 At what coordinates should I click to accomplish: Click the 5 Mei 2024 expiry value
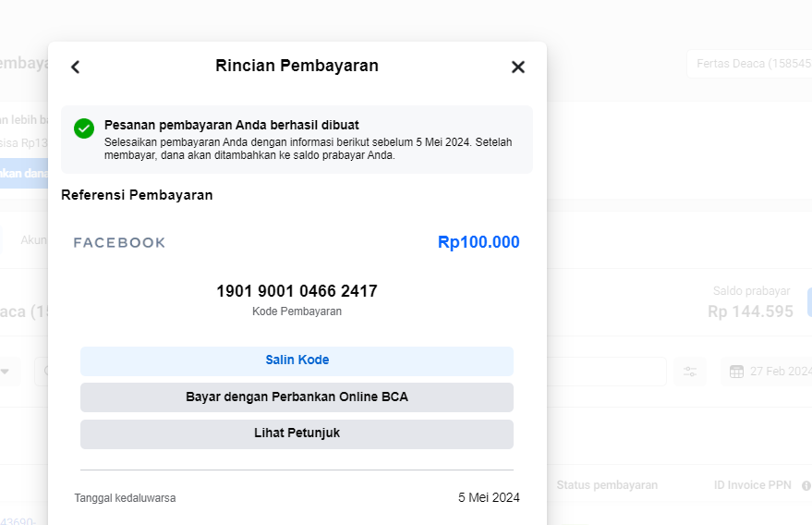[489, 497]
